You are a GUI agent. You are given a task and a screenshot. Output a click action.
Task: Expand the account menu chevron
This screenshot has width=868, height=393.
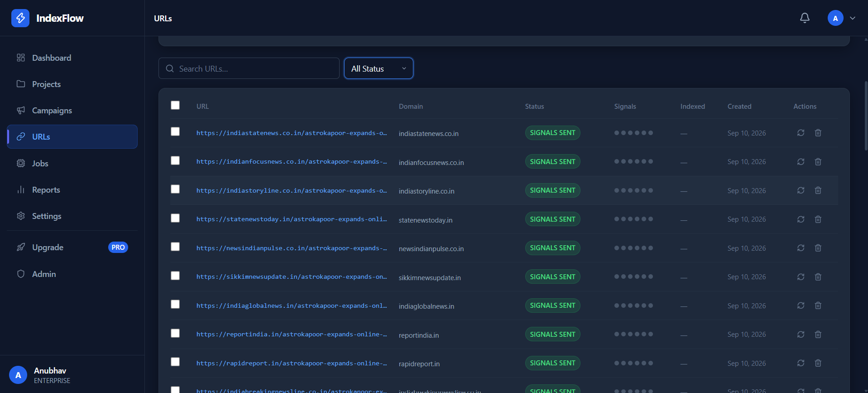click(853, 18)
